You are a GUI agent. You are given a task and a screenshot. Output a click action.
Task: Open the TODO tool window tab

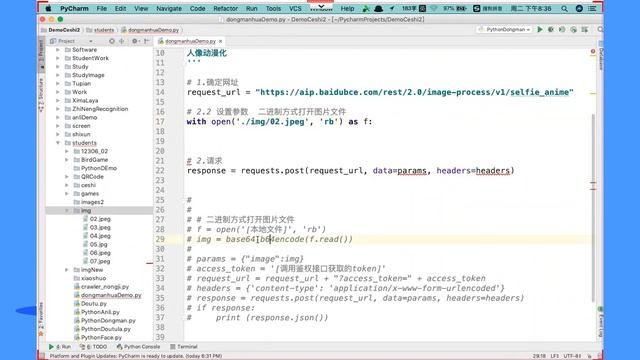coord(93,347)
